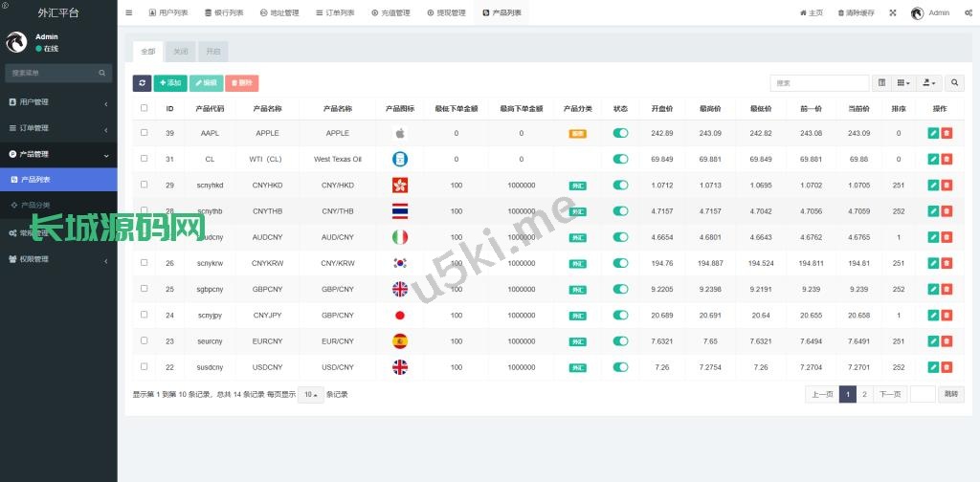Click the green edit icon for AAPL row

point(933,134)
